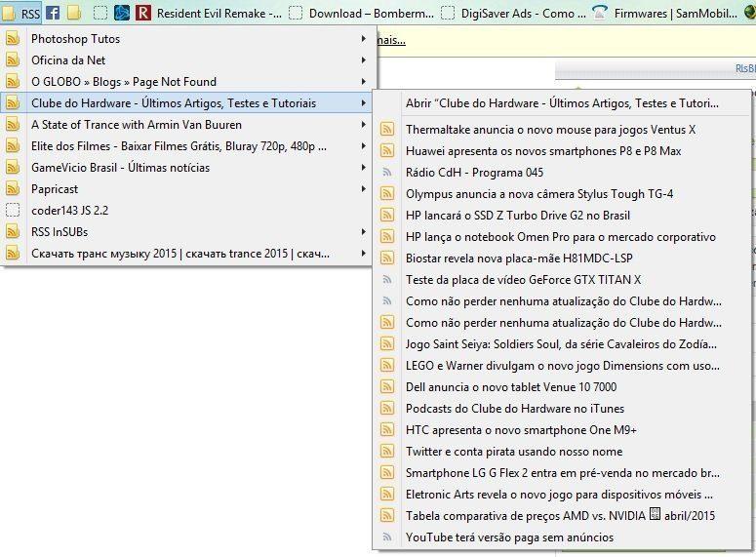Screen dimensions: 756x557
Task: Select A State of Trance feed
Action: [x=136, y=125]
